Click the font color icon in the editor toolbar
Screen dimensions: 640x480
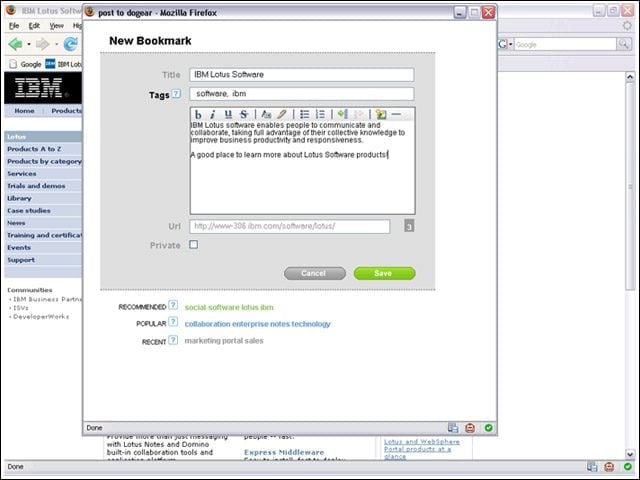click(x=266, y=115)
